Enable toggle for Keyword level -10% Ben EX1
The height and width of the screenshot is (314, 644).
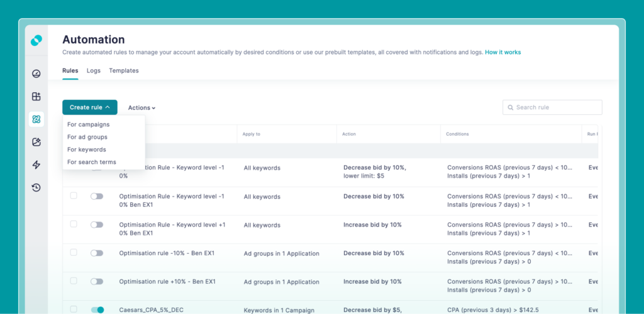97,197
